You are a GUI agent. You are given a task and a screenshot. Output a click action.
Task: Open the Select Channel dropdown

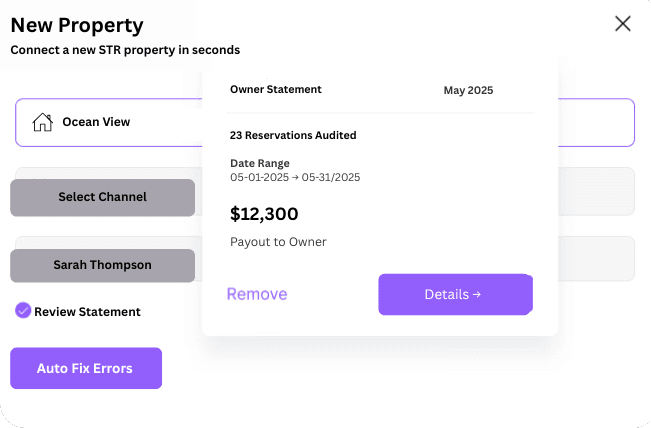pos(102,197)
